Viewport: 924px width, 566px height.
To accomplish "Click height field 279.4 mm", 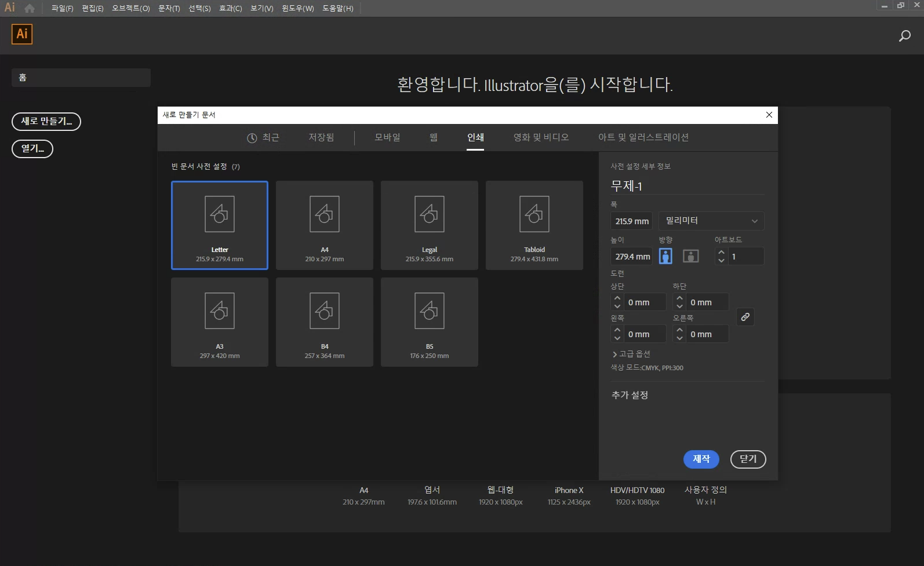I will [631, 256].
